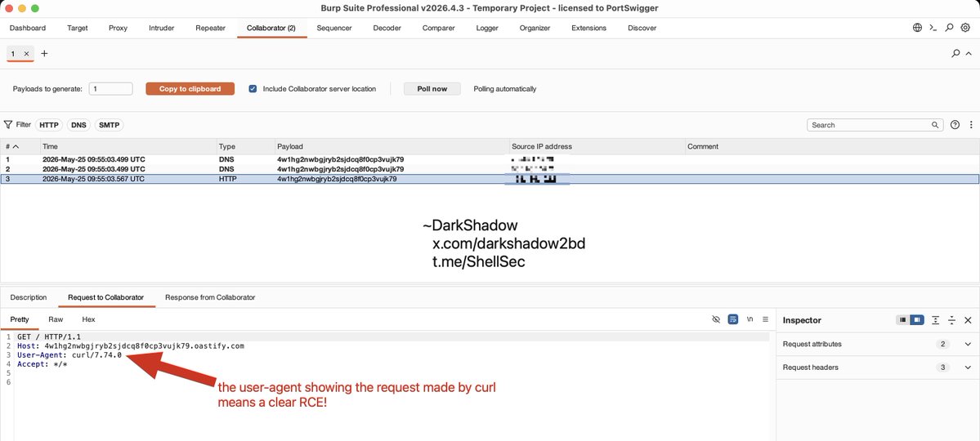Open Burp settings with the gear icon
Image resolution: width=980 pixels, height=441 pixels.
(965, 28)
